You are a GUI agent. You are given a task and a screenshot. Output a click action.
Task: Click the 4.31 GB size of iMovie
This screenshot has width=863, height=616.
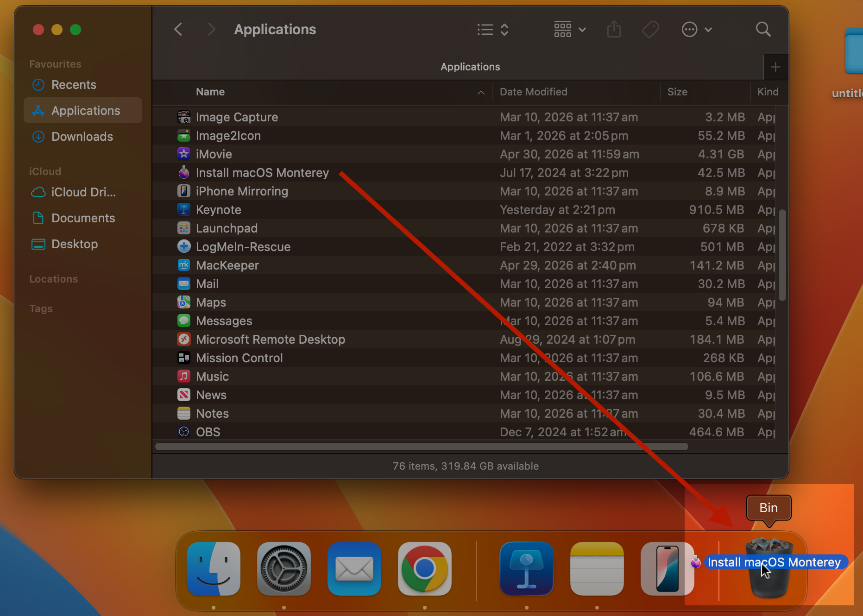tap(721, 154)
